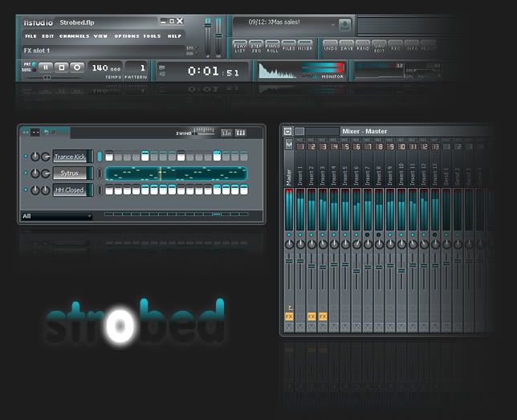Open the File menu
The height and width of the screenshot is (420, 517).
click(x=31, y=36)
